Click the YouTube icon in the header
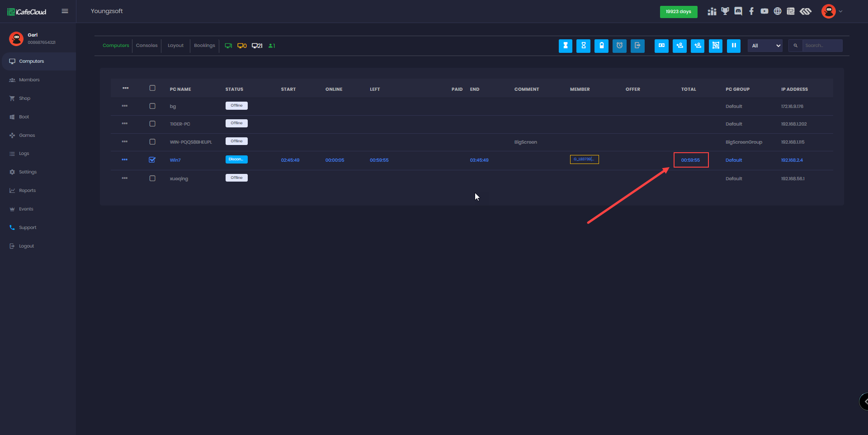The height and width of the screenshot is (435, 868). click(x=764, y=11)
